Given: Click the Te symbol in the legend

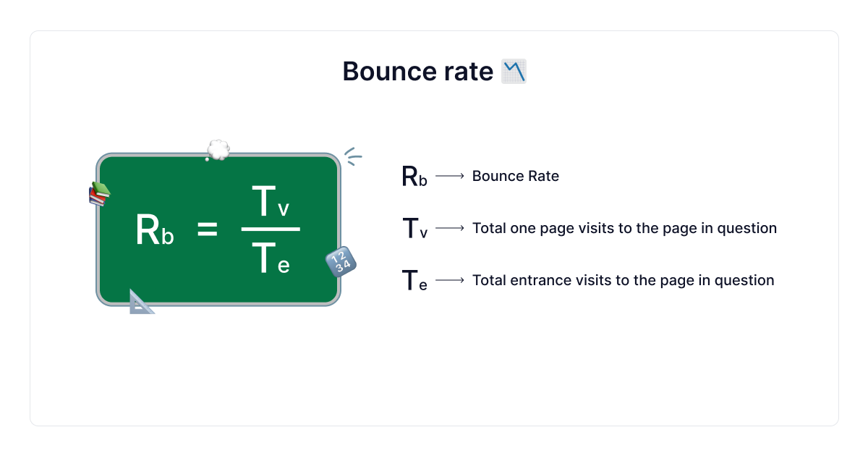Looking at the screenshot, I should [414, 281].
